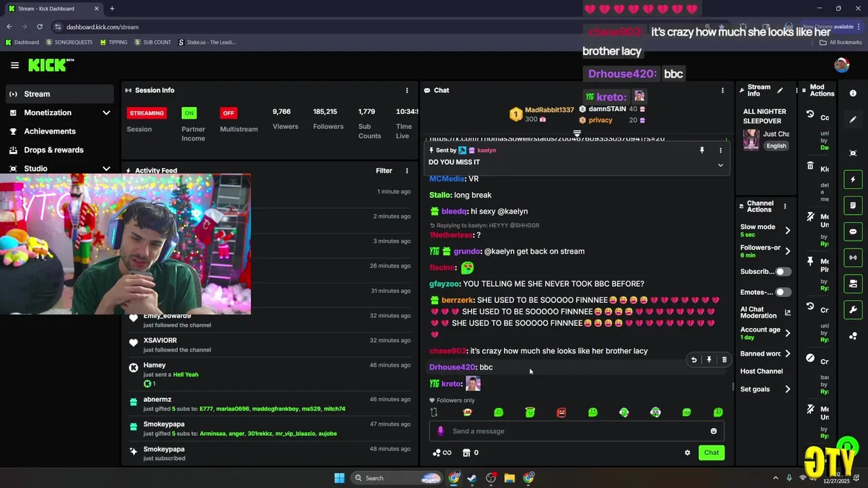Open Followers-only duration chevron

click(787, 251)
